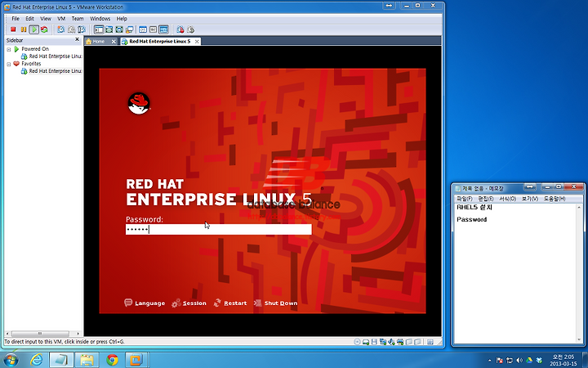This screenshot has width=588, height=368.
Task: Click the Session button on login screen
Action: click(x=189, y=303)
